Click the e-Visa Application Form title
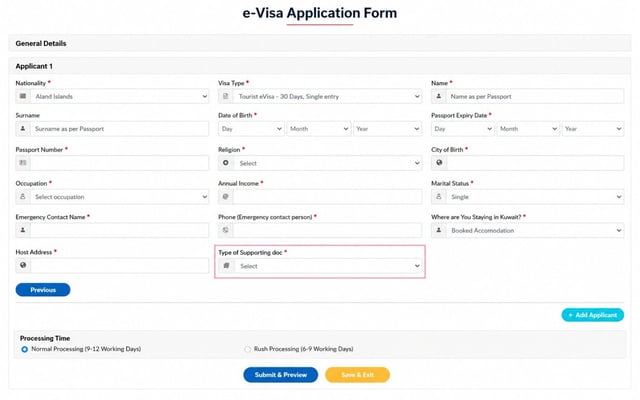640x400 pixels. (x=320, y=13)
